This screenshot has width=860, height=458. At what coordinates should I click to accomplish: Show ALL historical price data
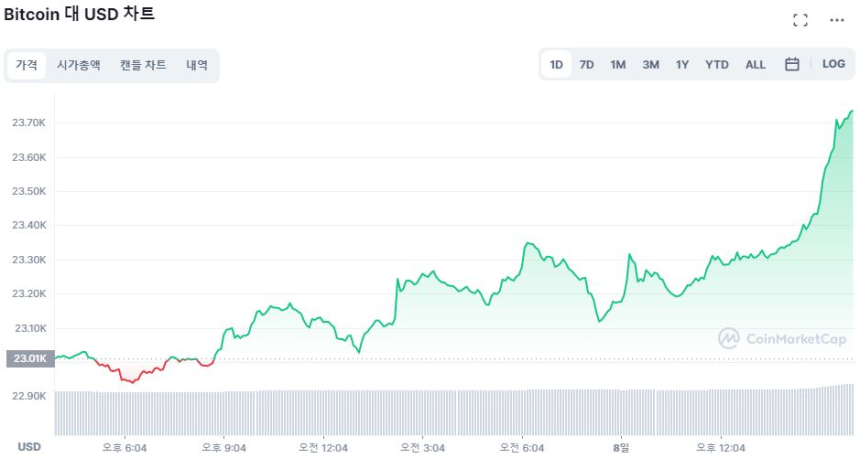(x=755, y=64)
